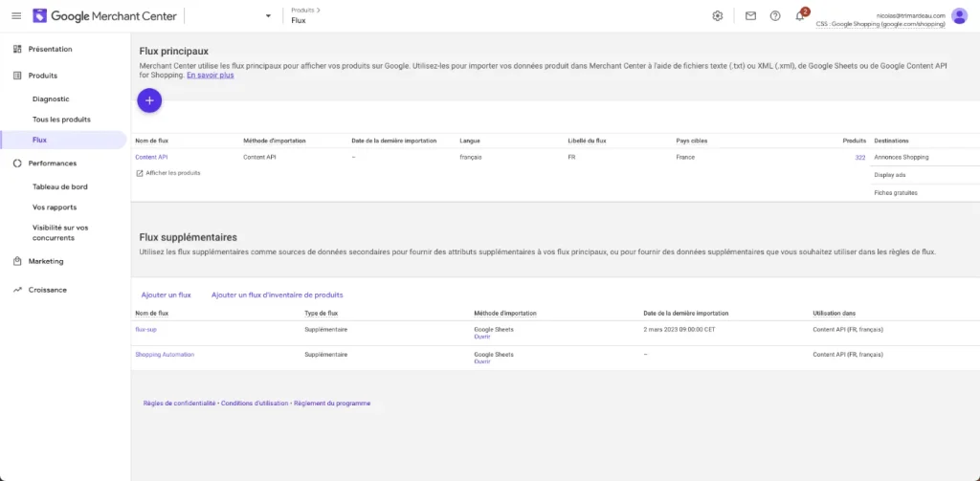Click the Présentation dashboard icon
This screenshot has height=481, width=980.
click(17, 49)
